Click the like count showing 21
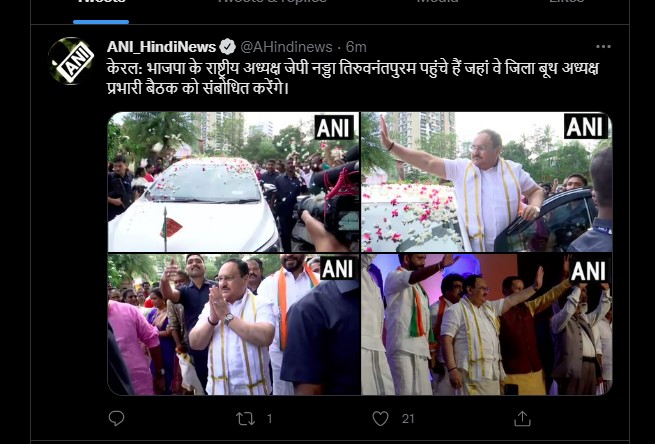 [408, 418]
